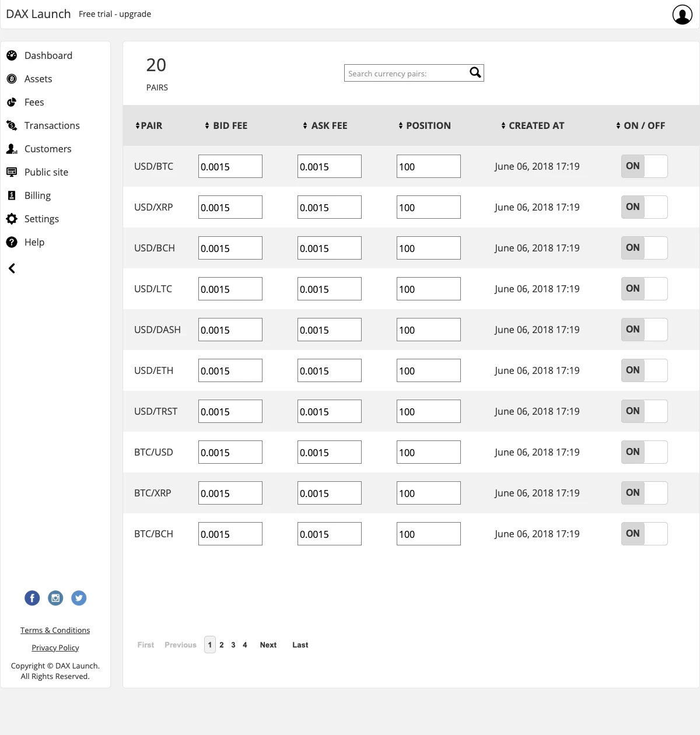This screenshot has width=700, height=735.
Task: Toggle the USD/DASH pair switch
Action: pos(645,330)
